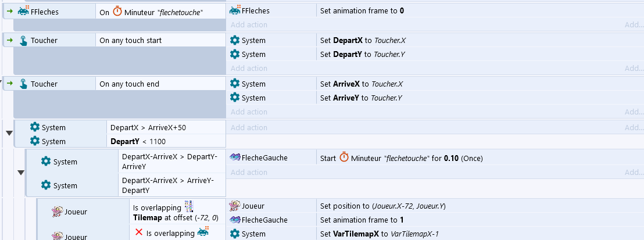Viewport: 644px width, 240px height.
Task: Click the FFleches icon in the not-overlapping condition
Action: (x=203, y=232)
